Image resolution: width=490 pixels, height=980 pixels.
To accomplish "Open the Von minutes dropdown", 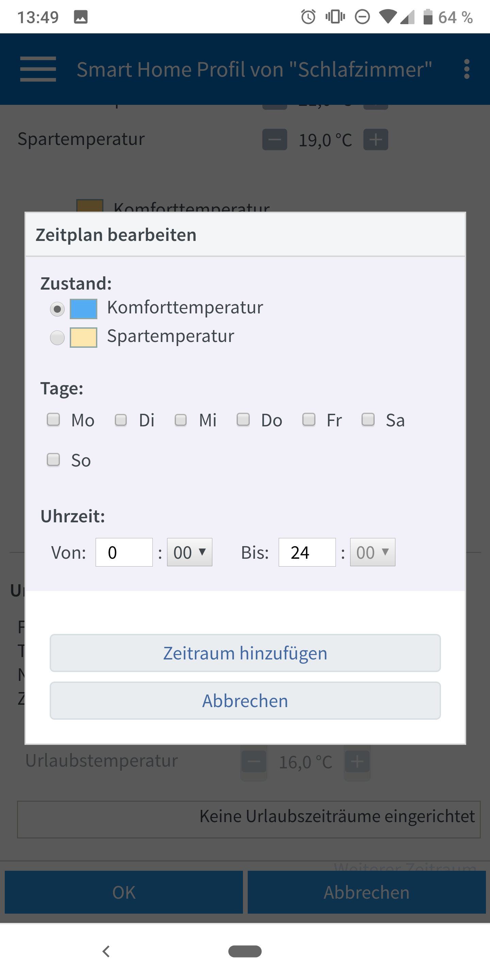I will click(190, 552).
